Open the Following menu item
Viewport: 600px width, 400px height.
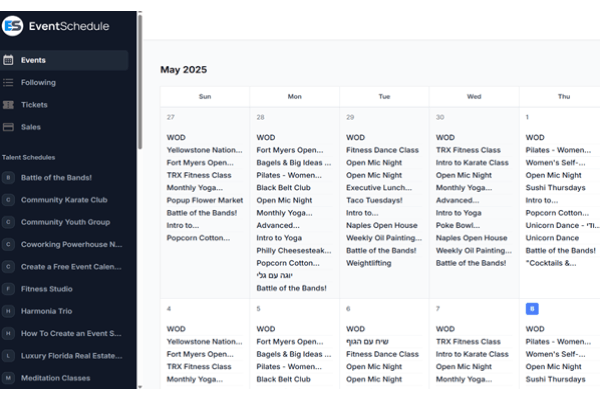tap(38, 82)
